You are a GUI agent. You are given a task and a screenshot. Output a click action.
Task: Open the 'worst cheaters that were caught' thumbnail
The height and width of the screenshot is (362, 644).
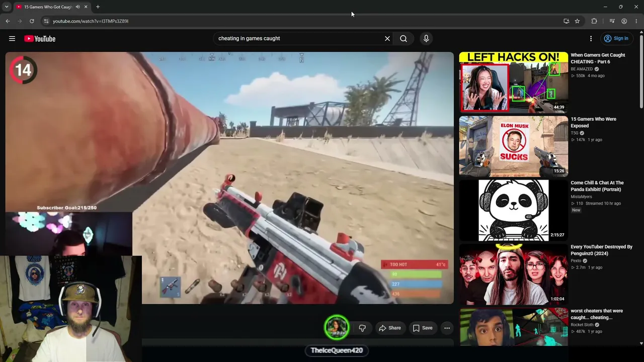tap(513, 327)
